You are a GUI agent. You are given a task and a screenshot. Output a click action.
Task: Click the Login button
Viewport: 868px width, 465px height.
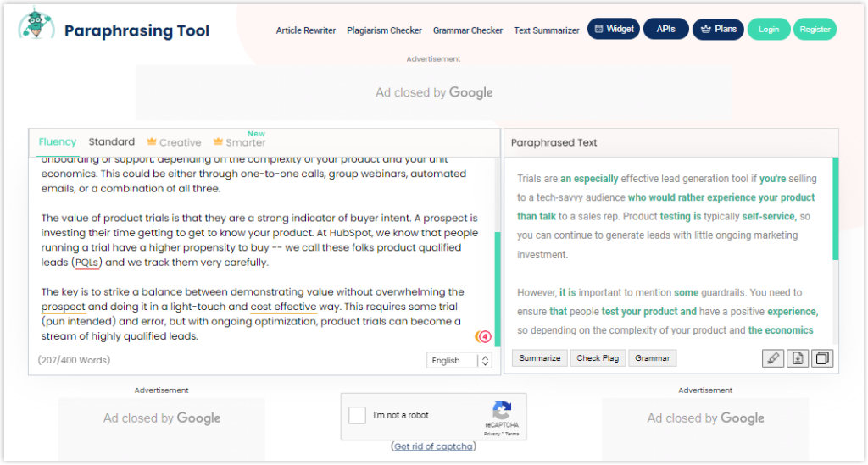tap(769, 30)
